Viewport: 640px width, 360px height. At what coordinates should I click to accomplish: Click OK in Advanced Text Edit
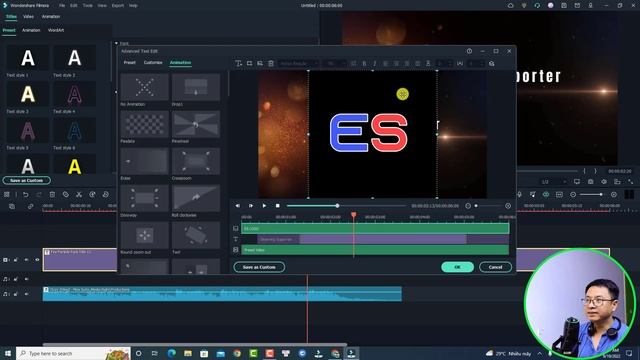pyautogui.click(x=457, y=267)
